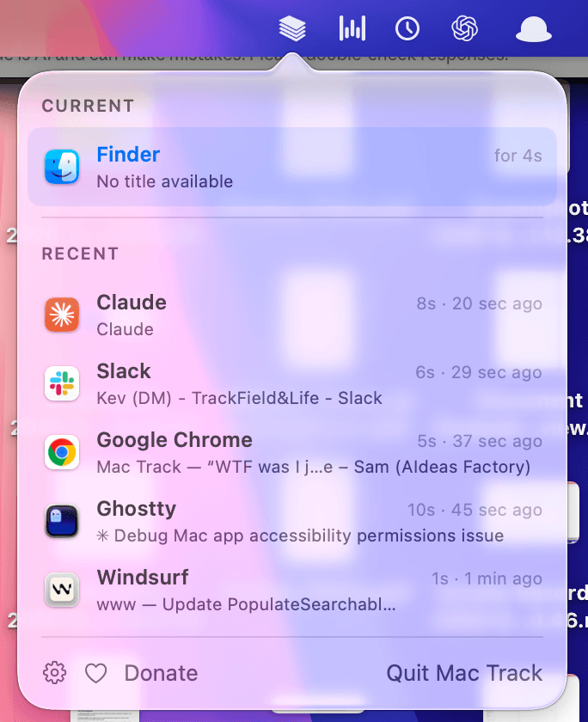The height and width of the screenshot is (722, 588).
Task: Click the CURRENT section header
Action: coord(88,106)
